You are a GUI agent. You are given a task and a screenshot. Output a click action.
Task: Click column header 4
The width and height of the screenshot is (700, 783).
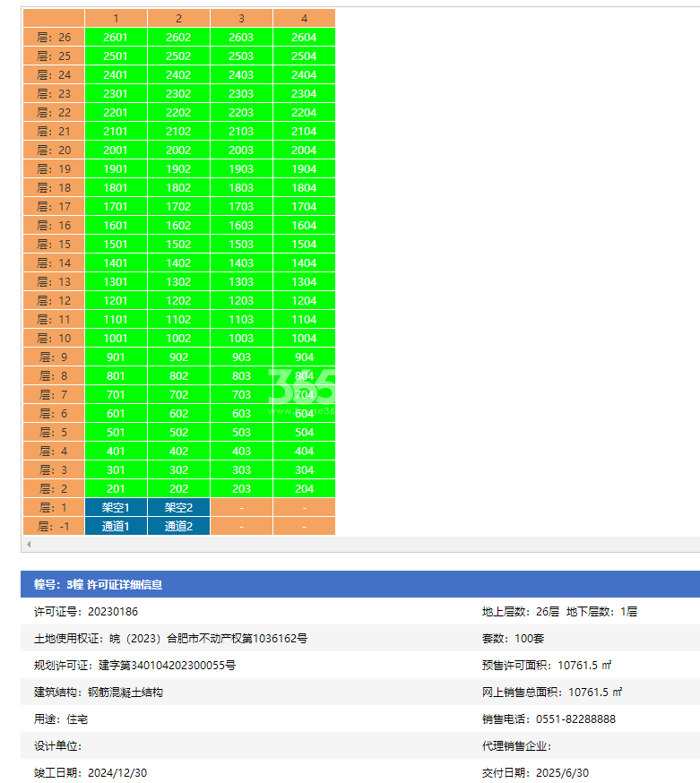click(x=304, y=19)
